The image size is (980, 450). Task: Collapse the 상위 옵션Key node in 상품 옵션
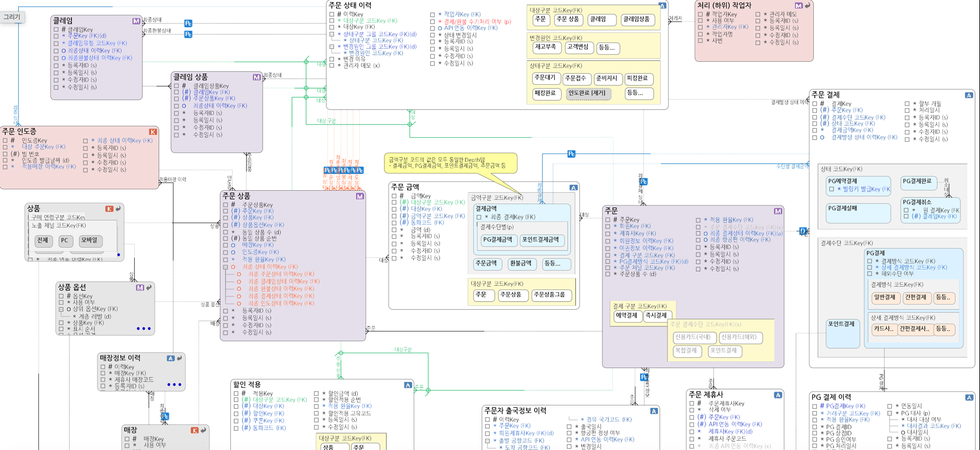[x=61, y=309]
